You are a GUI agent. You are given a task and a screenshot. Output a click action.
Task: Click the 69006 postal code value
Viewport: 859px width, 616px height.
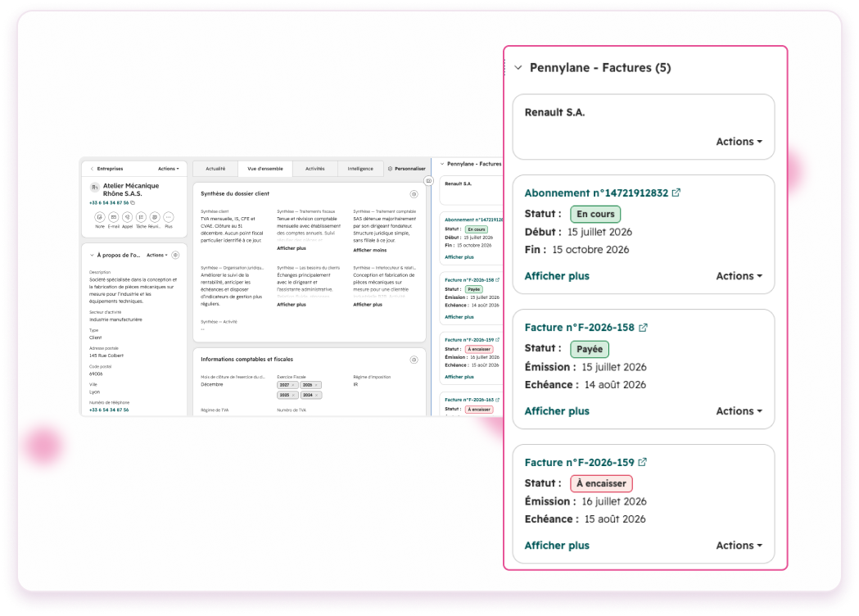tap(96, 374)
